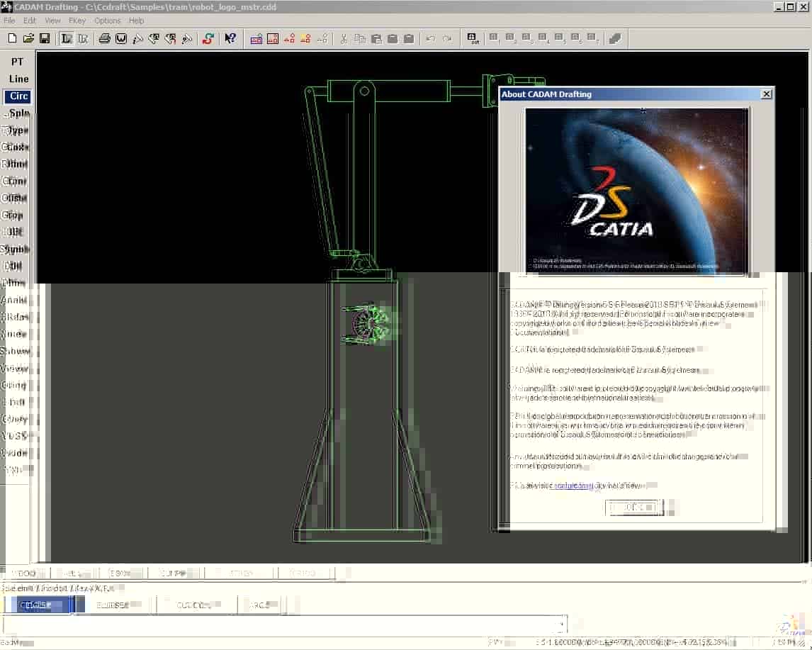The image size is (812, 650).
Task: Click the window 'set' icon in toolbar
Action: point(473,38)
